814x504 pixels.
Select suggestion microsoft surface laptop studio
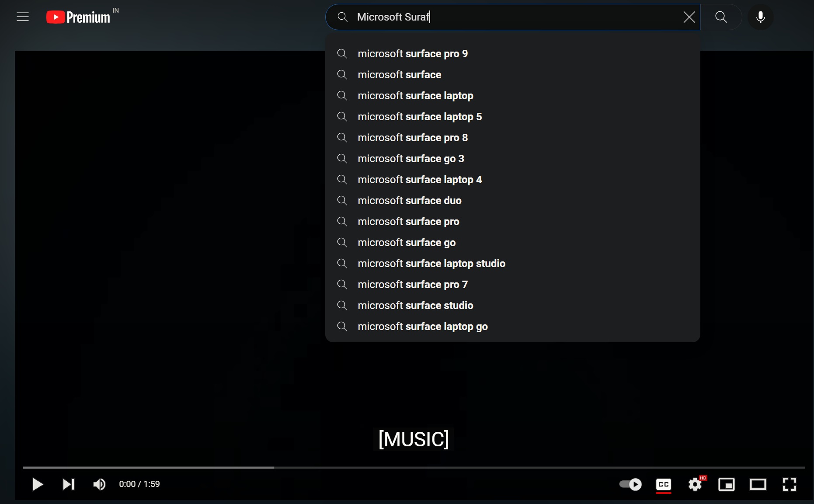point(431,264)
